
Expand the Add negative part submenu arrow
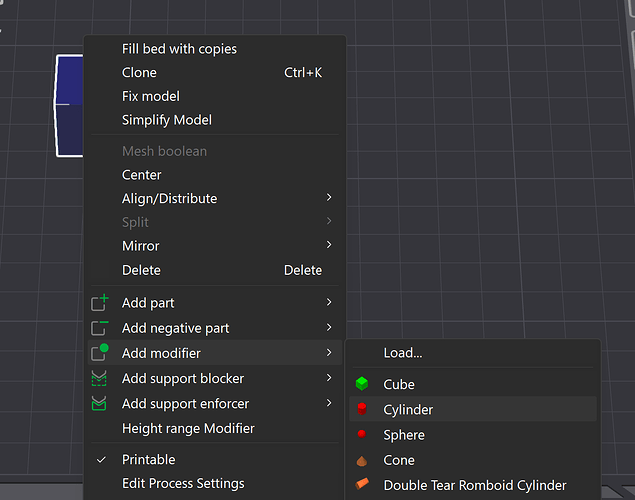pos(329,328)
